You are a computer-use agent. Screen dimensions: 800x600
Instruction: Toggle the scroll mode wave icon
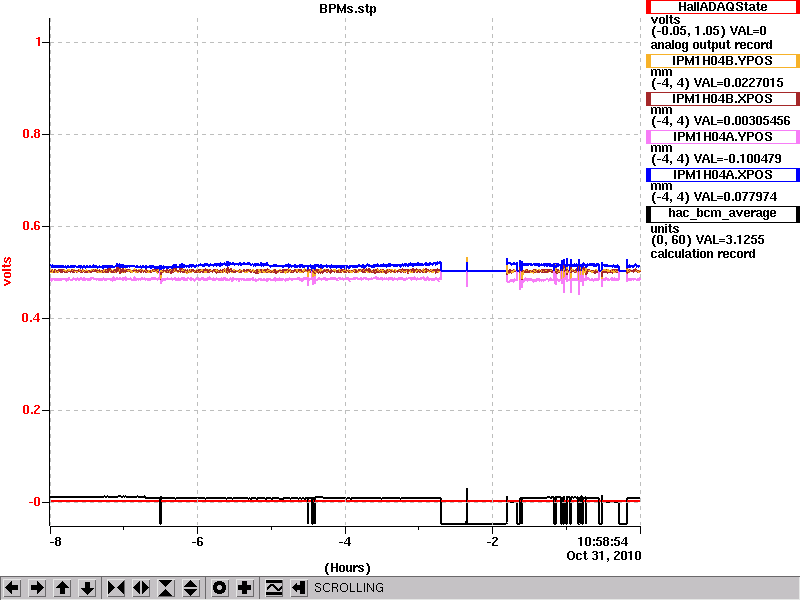pos(274,588)
